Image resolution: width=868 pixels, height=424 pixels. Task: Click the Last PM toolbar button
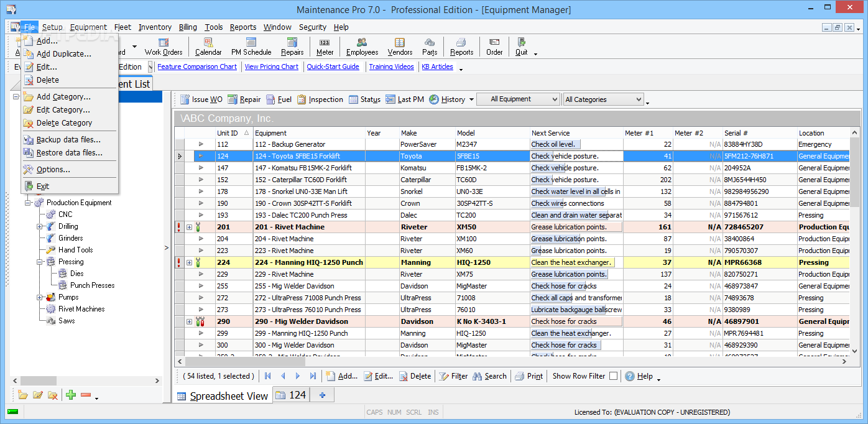[405, 99]
